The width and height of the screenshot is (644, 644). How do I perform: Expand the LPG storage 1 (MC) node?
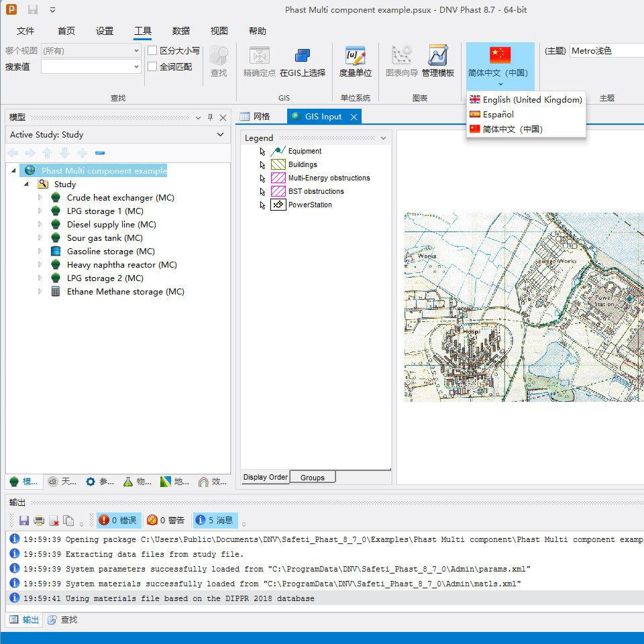[40, 211]
